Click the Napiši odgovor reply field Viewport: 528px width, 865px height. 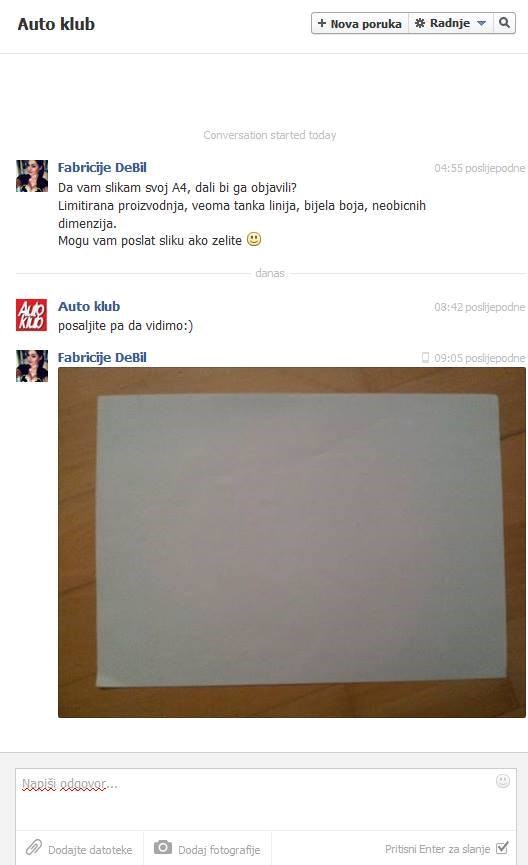point(266,799)
